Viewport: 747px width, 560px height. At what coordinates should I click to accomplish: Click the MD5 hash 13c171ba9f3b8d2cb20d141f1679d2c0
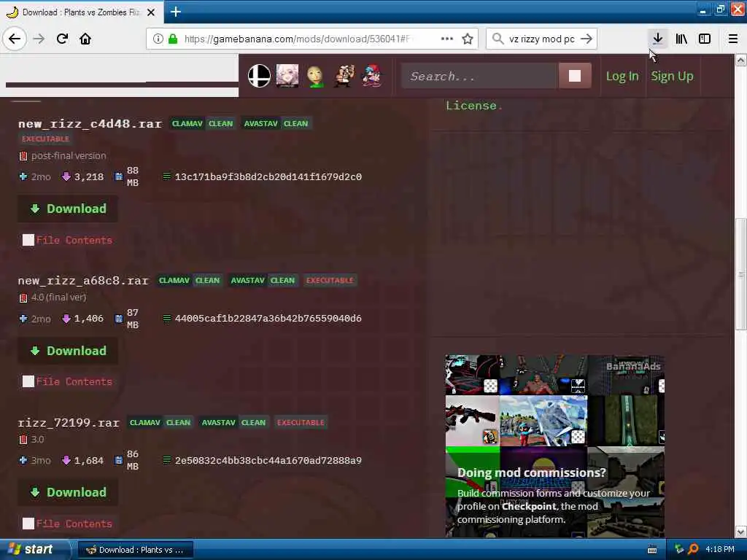point(268,177)
